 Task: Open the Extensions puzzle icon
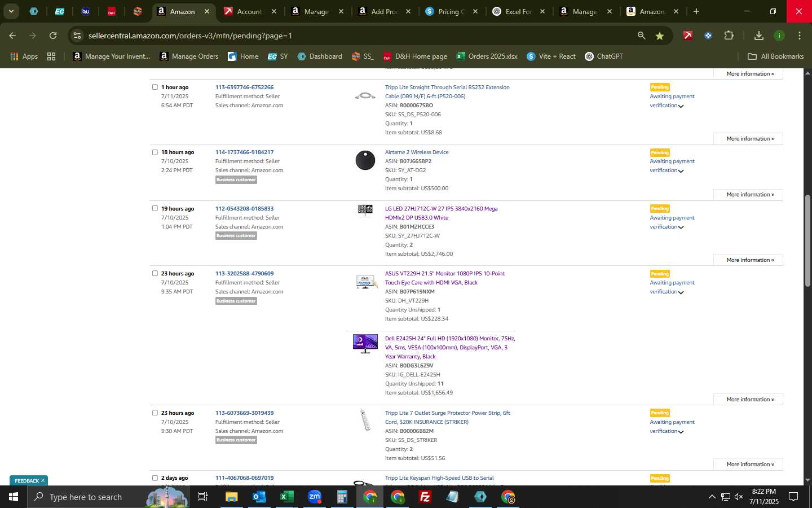point(729,36)
